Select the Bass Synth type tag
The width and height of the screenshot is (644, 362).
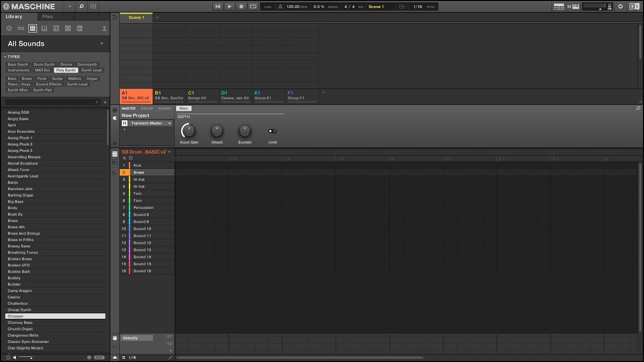[18, 64]
